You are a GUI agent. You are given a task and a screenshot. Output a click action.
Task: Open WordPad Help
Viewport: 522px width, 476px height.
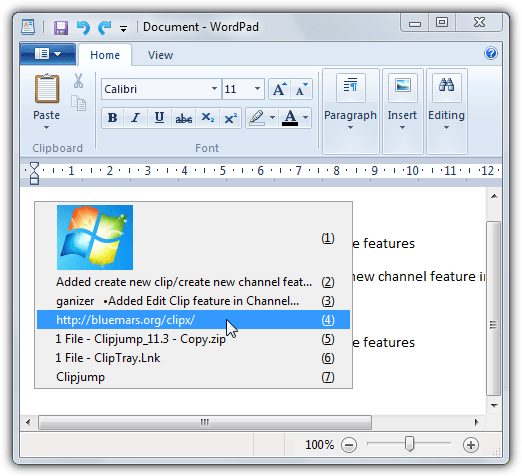click(x=491, y=53)
